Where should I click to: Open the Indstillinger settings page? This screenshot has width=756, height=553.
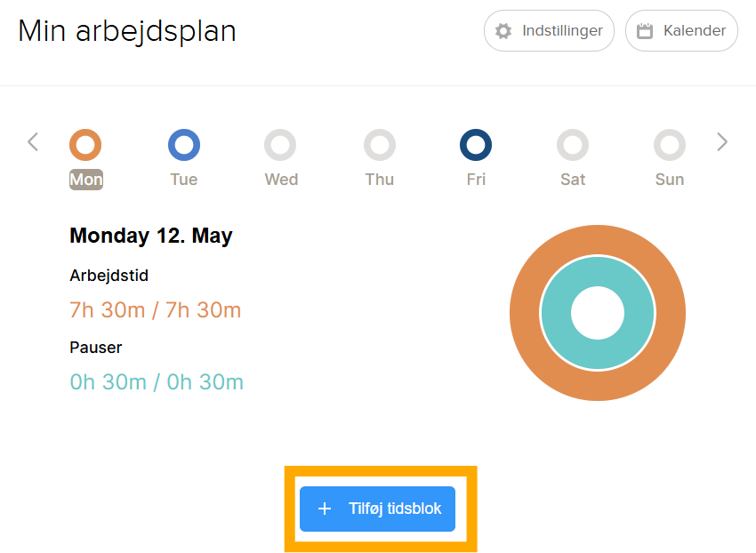click(549, 30)
